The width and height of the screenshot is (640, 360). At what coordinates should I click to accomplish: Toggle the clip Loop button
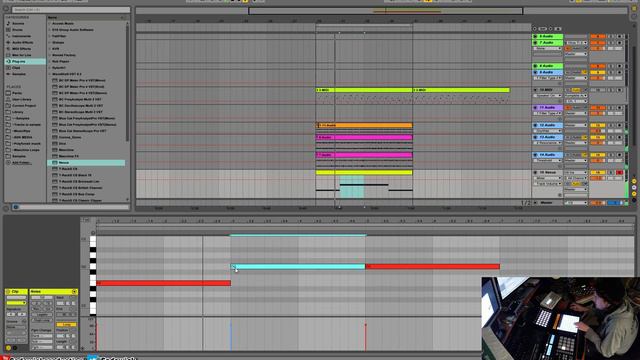(x=66, y=324)
